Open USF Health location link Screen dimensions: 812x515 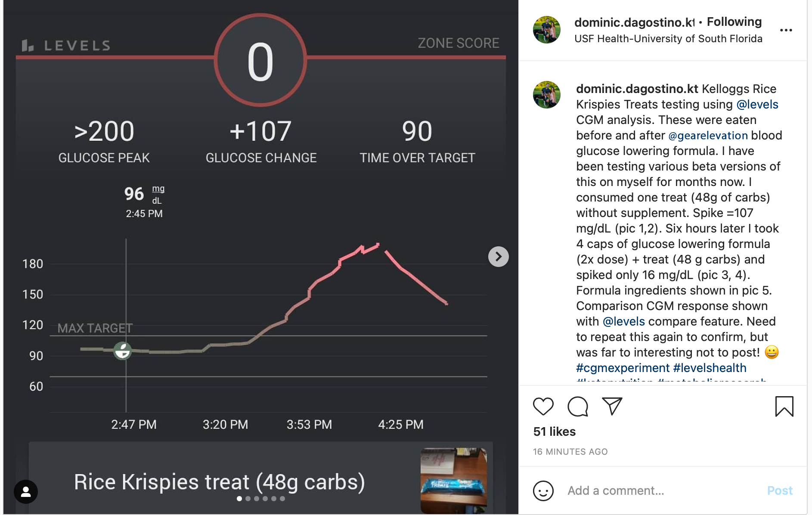tap(668, 39)
